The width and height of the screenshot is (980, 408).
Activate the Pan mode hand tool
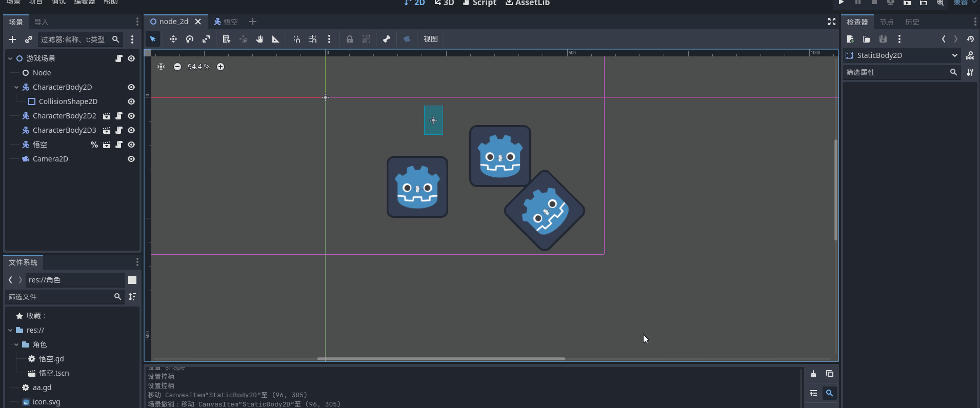(x=259, y=39)
